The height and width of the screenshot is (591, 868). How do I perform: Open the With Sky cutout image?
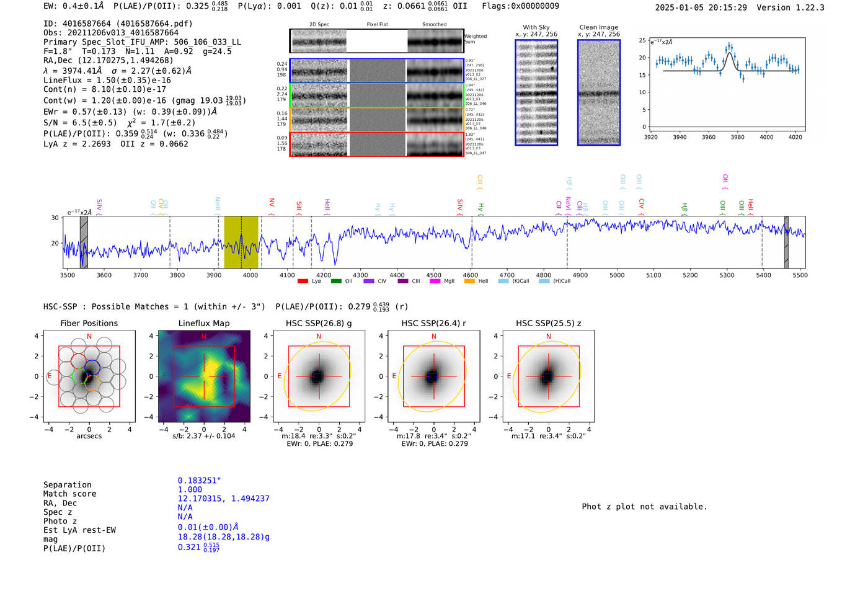(x=536, y=92)
